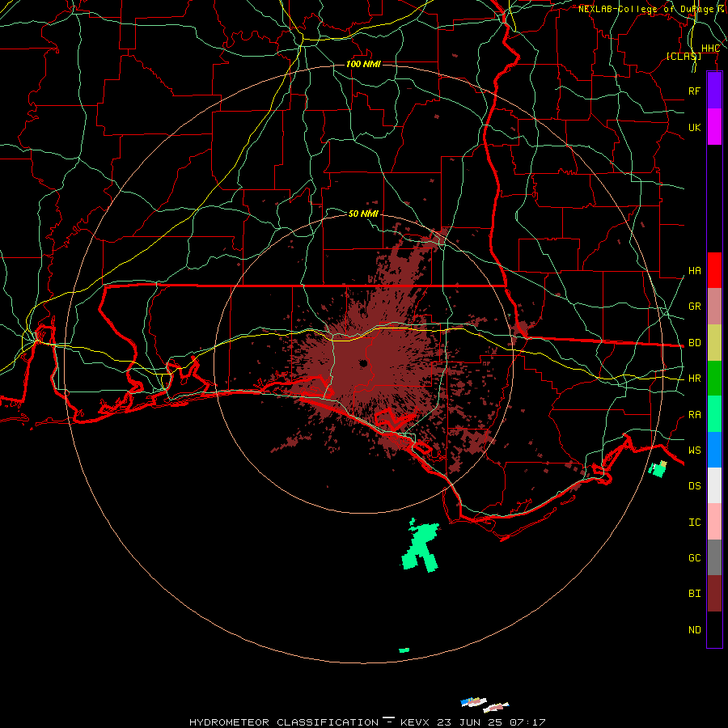Click the RA legend label
Screen dimensions: 728x728
click(x=694, y=414)
